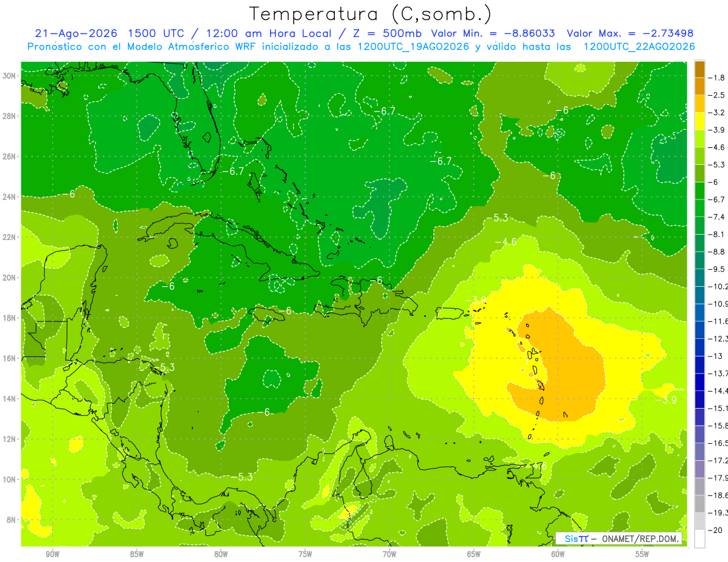Click the "-13.7" legend value
The height and width of the screenshot is (562, 728).
[718, 373]
